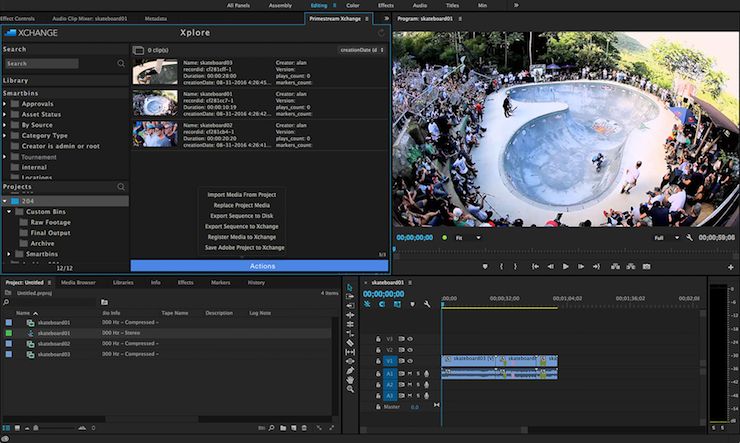Select the Slip tool
Image resolution: width=740 pixels, height=443 pixels.
pos(350,352)
